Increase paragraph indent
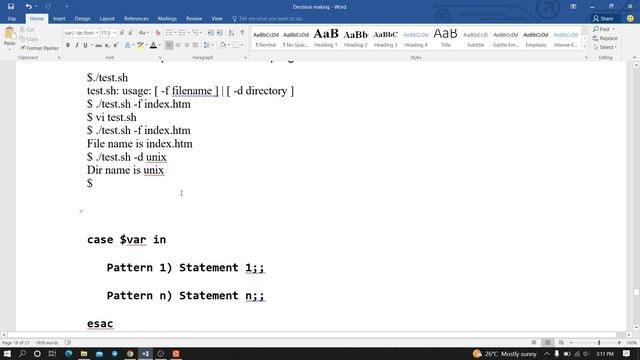This screenshot has height=360, width=640. [x=220, y=33]
